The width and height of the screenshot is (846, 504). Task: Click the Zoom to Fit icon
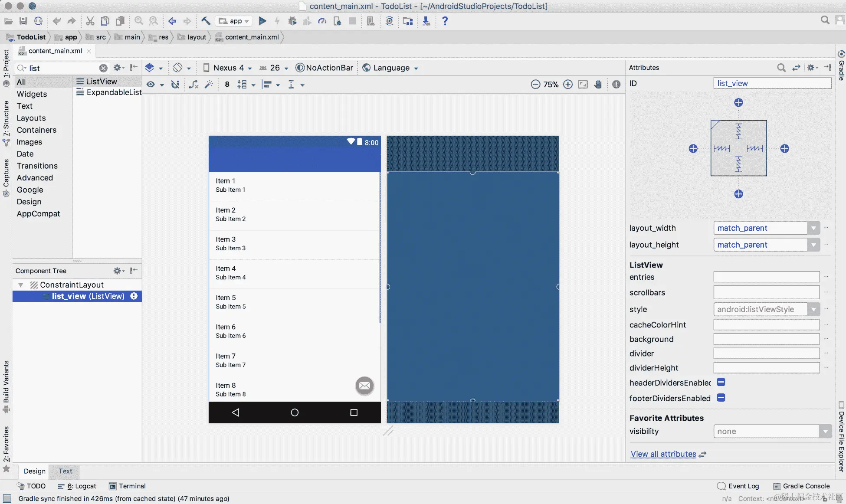tap(583, 85)
